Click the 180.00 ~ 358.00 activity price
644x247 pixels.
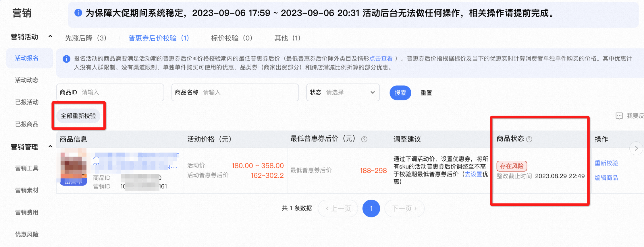pos(258,166)
